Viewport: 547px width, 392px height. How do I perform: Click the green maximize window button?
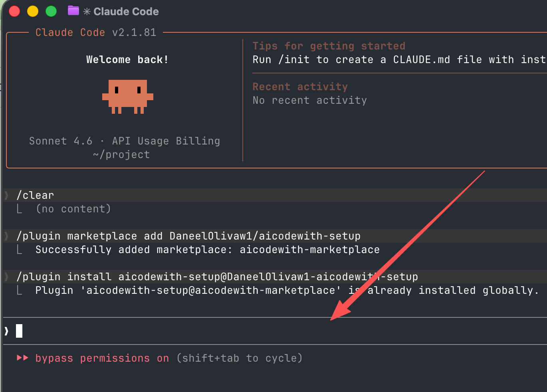tap(51, 11)
